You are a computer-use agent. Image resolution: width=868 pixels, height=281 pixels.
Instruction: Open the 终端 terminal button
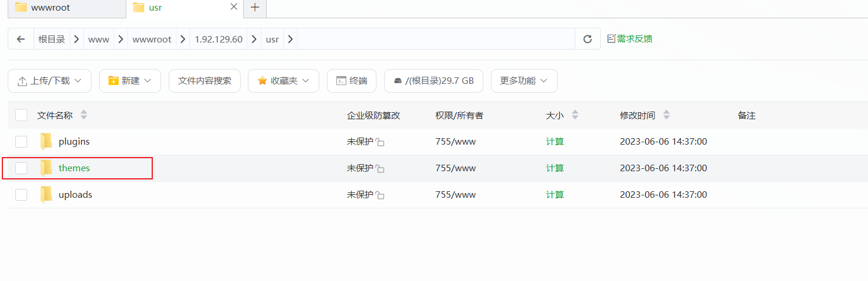click(x=352, y=81)
